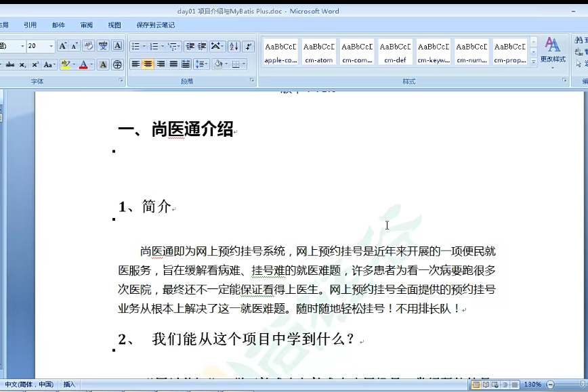Toggle superscript formatting

pyautogui.click(x=35, y=64)
